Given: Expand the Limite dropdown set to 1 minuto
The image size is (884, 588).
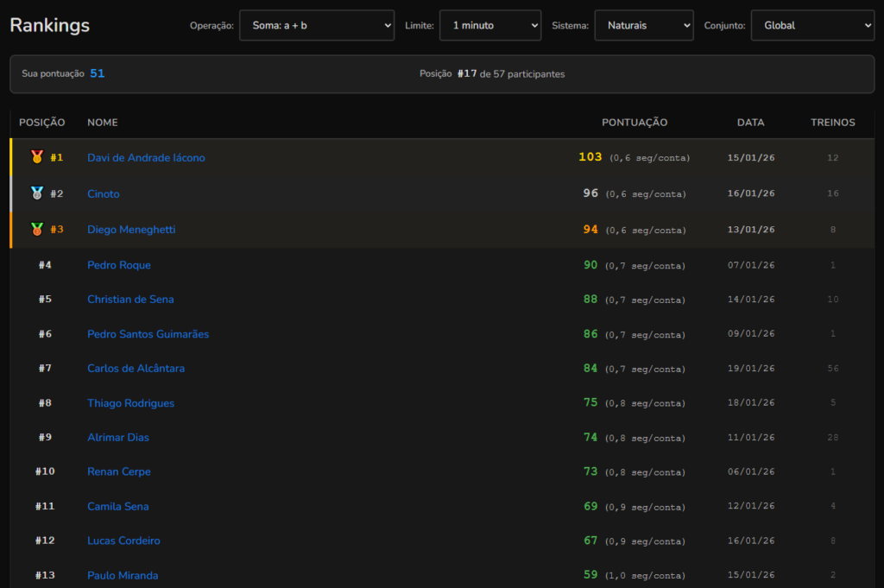Looking at the screenshot, I should coord(489,26).
